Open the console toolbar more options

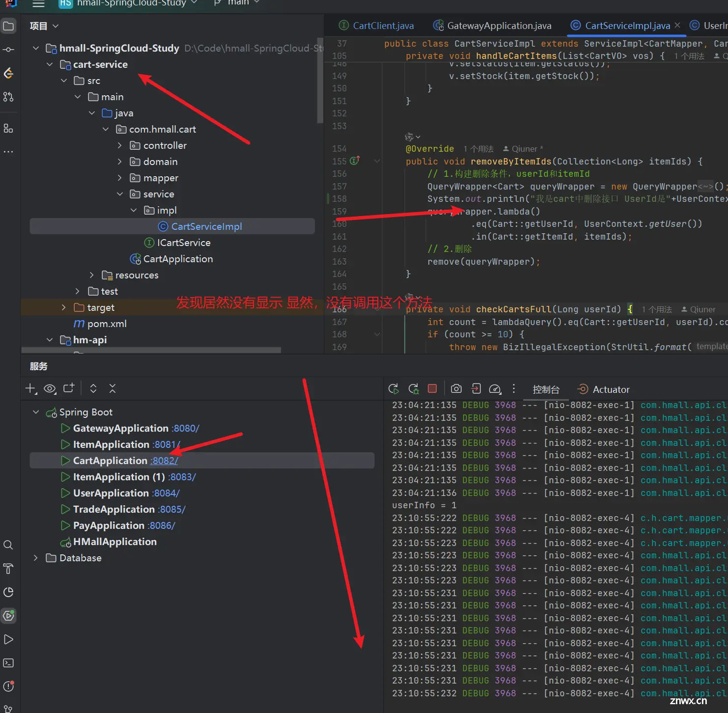514,388
